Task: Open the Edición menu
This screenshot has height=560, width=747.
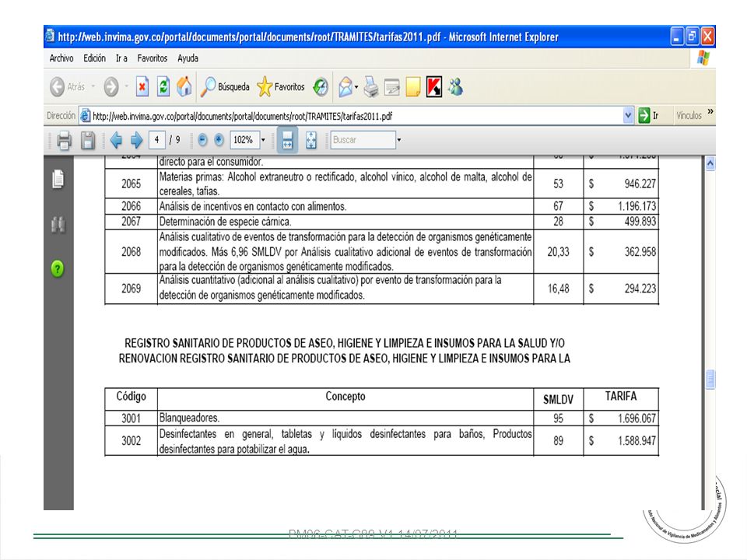Action: point(94,58)
